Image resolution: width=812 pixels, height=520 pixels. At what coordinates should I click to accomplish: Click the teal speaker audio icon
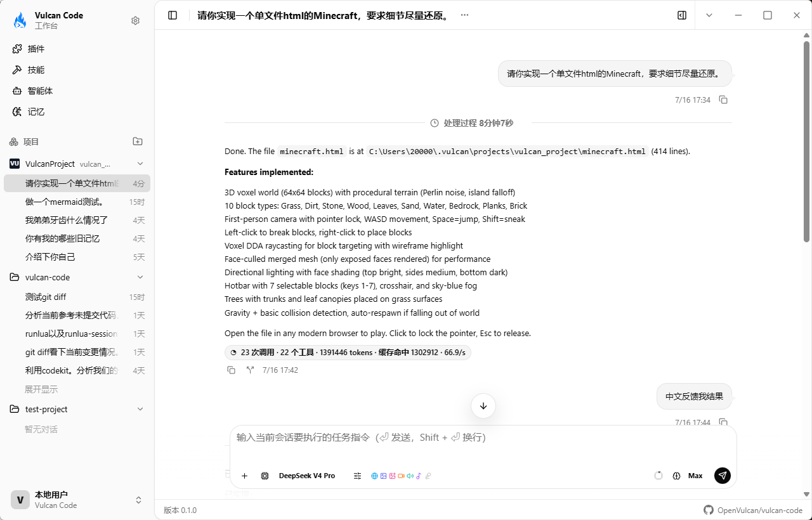[410, 476]
